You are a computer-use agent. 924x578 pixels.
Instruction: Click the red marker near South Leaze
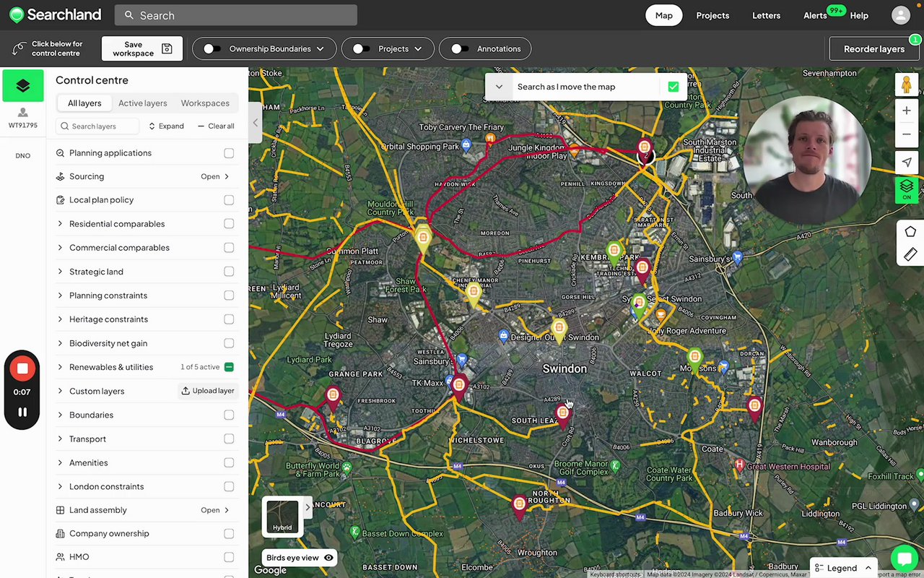pos(563,415)
